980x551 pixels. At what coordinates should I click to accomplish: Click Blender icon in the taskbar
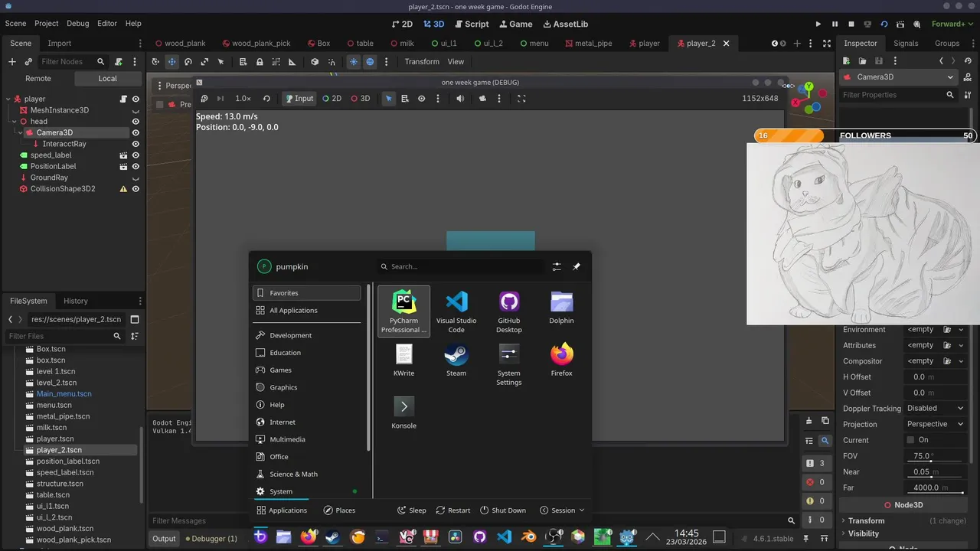(x=528, y=537)
